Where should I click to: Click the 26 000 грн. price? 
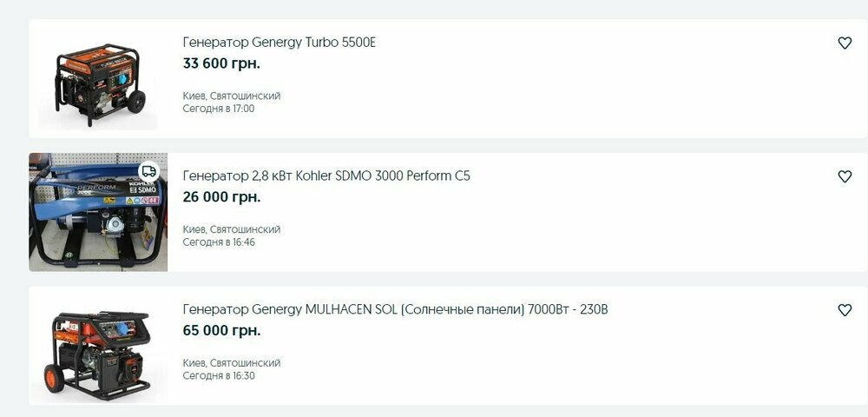click(221, 197)
